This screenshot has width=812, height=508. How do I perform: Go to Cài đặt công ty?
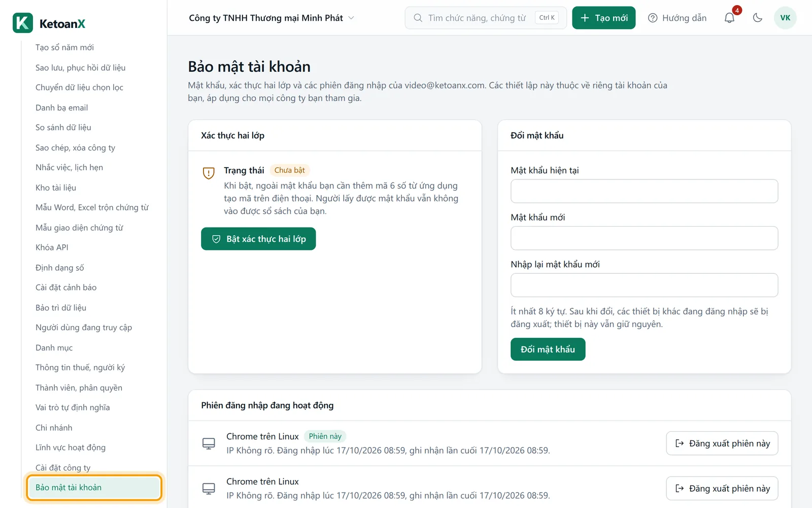(x=63, y=467)
